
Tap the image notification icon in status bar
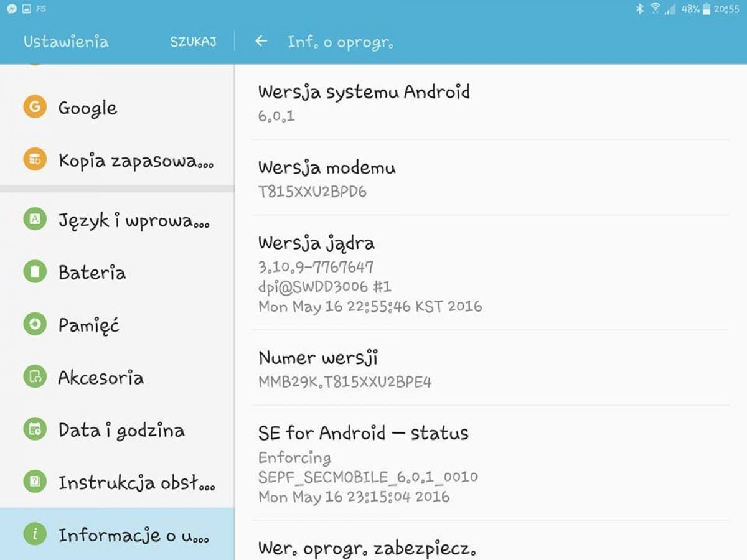pyautogui.click(x=26, y=9)
